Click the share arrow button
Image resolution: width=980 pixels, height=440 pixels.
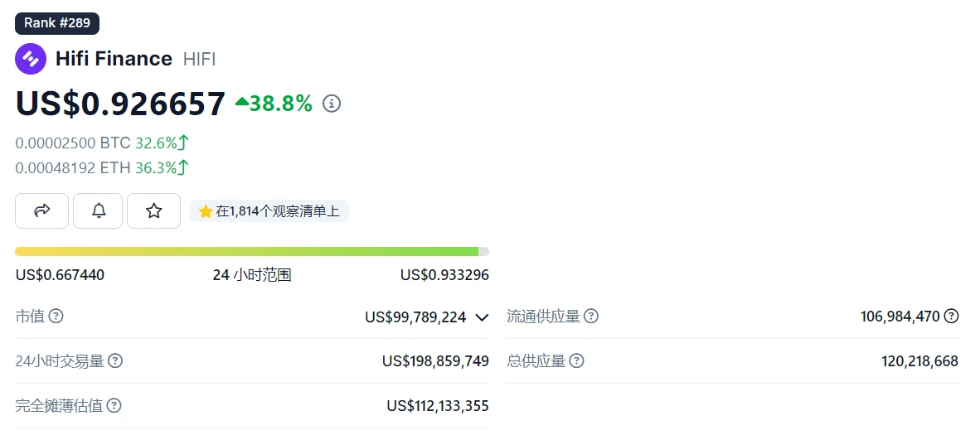41,211
